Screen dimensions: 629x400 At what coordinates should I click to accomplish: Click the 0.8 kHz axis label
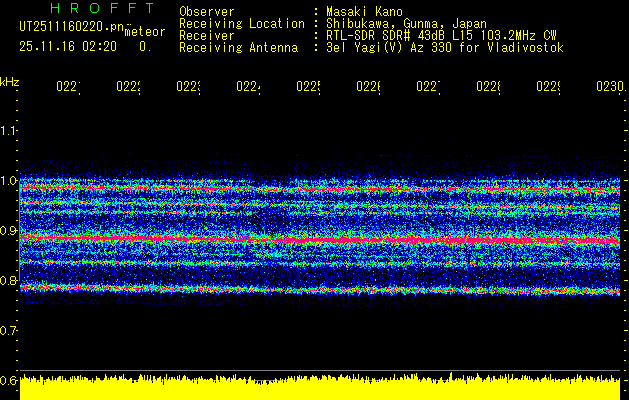point(8,280)
